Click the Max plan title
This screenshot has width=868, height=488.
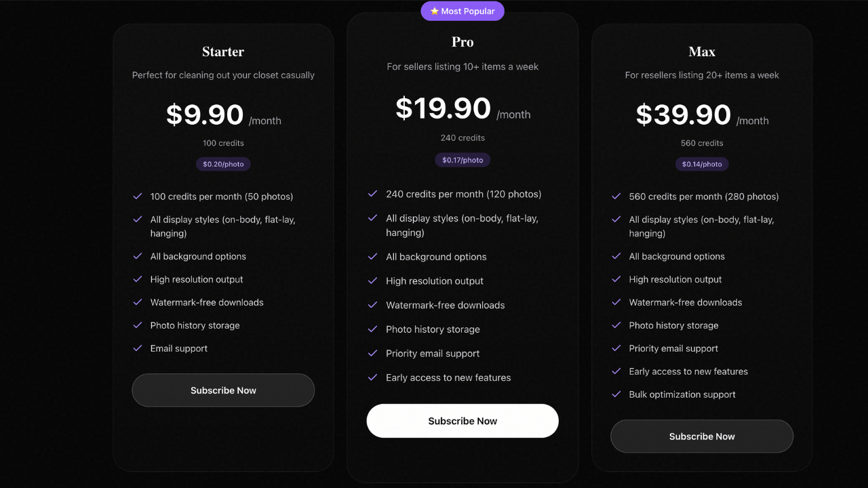(x=702, y=52)
